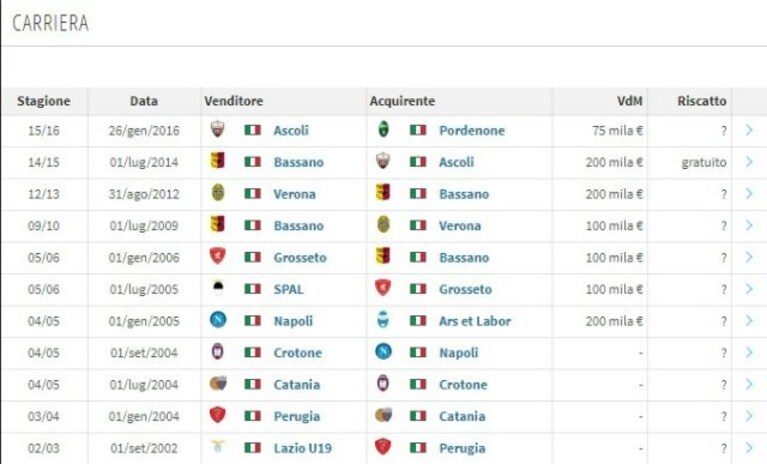Expand arrow for 02/03 Perugia transfer row

(x=749, y=448)
